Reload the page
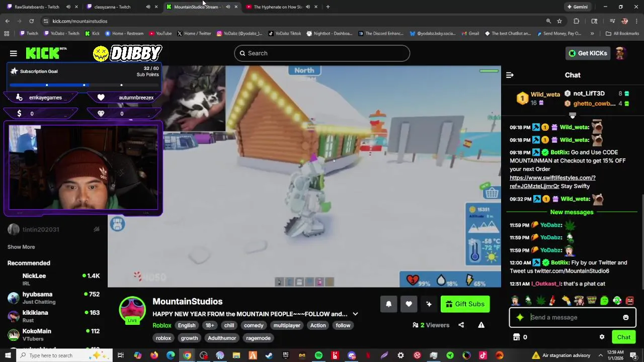This screenshot has height=362, width=644. click(31, 21)
